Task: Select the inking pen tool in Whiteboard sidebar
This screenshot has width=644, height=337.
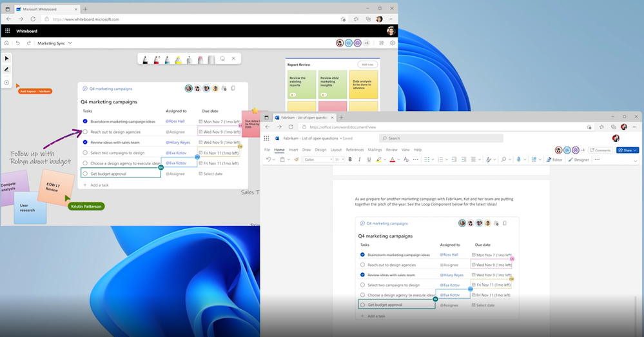Action: [x=6, y=70]
